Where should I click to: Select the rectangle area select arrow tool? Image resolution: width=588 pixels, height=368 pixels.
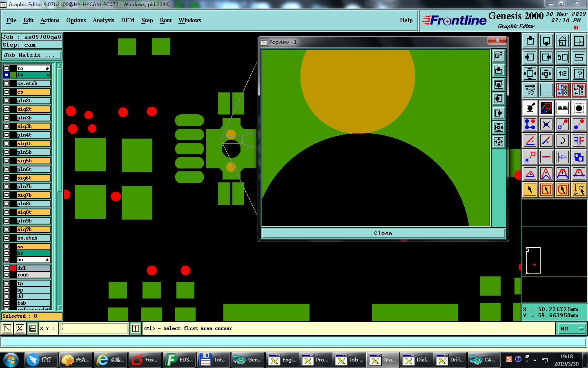click(x=546, y=190)
